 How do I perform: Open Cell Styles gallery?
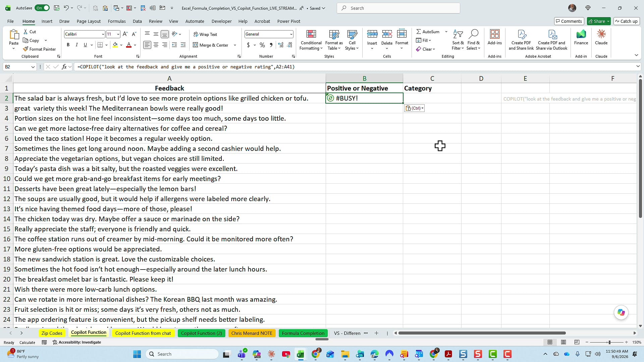coord(352,40)
